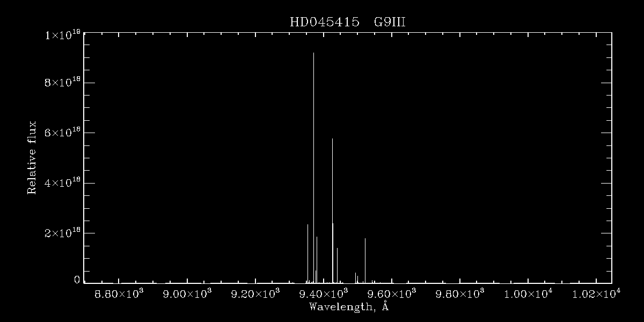
Task: Select the second tallest peak near 9.43×10³
Action: click(x=332, y=210)
